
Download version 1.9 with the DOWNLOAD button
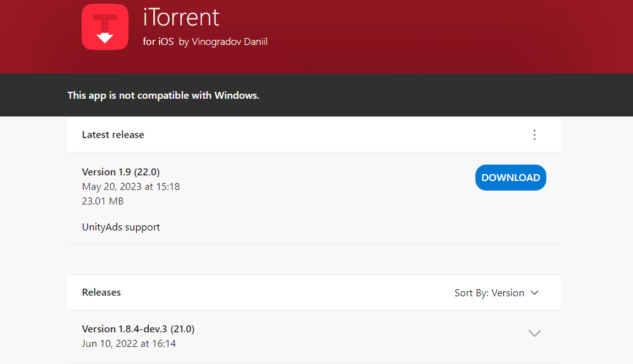pyautogui.click(x=510, y=177)
